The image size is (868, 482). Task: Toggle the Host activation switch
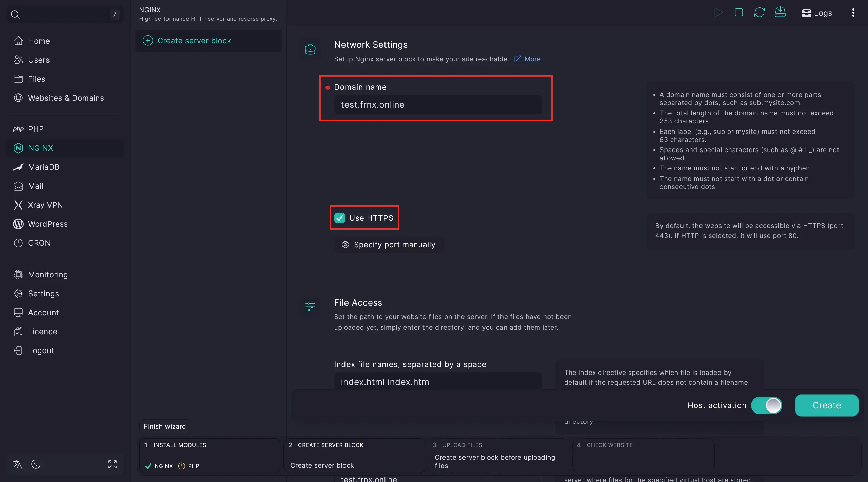[x=767, y=405]
